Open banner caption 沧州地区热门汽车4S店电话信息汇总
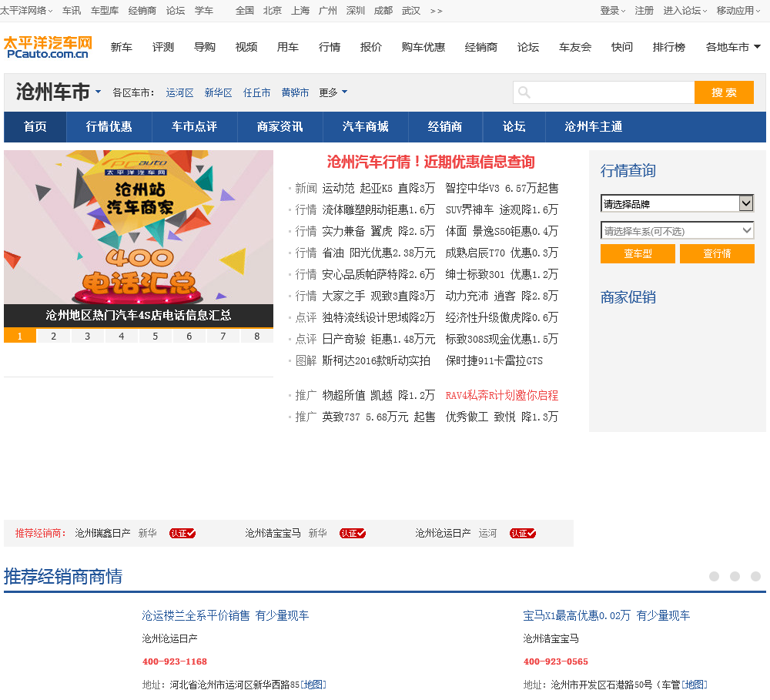770x700 pixels. [139, 316]
